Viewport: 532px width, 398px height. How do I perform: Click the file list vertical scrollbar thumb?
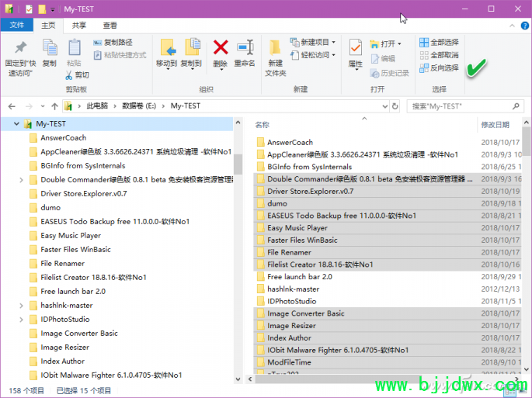coord(526,140)
